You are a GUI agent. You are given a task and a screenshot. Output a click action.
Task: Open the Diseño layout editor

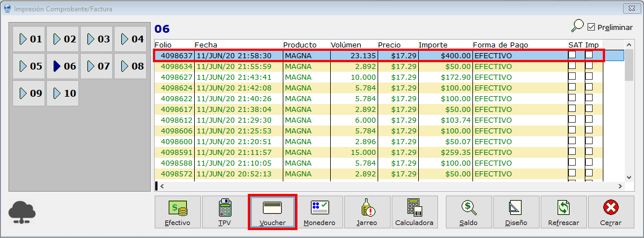516,213
